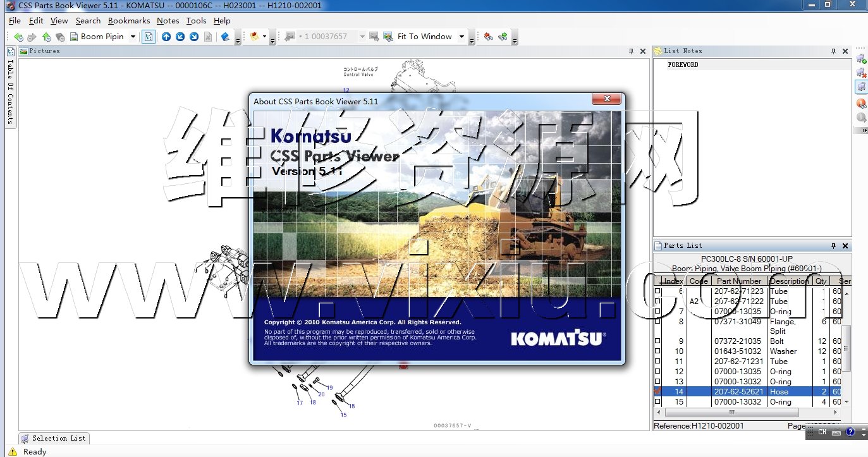Click the blue up-arrow navigation icon
Image resolution: width=868 pixels, height=457 pixels.
point(166,37)
